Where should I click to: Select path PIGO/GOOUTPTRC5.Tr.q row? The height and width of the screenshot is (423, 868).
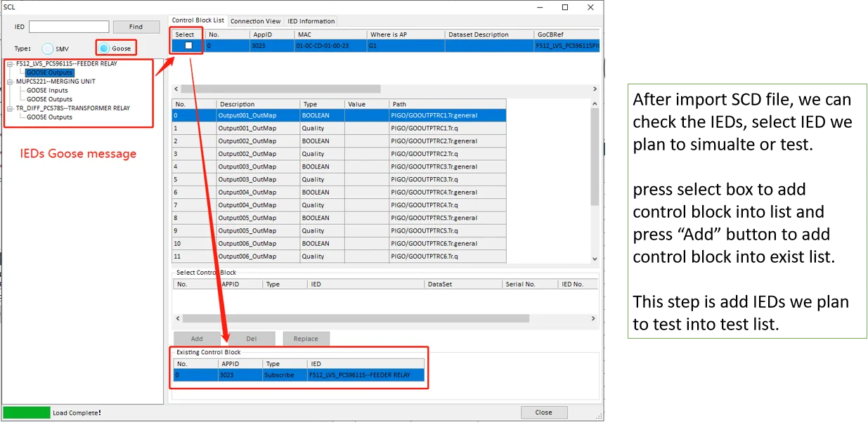tap(339, 231)
